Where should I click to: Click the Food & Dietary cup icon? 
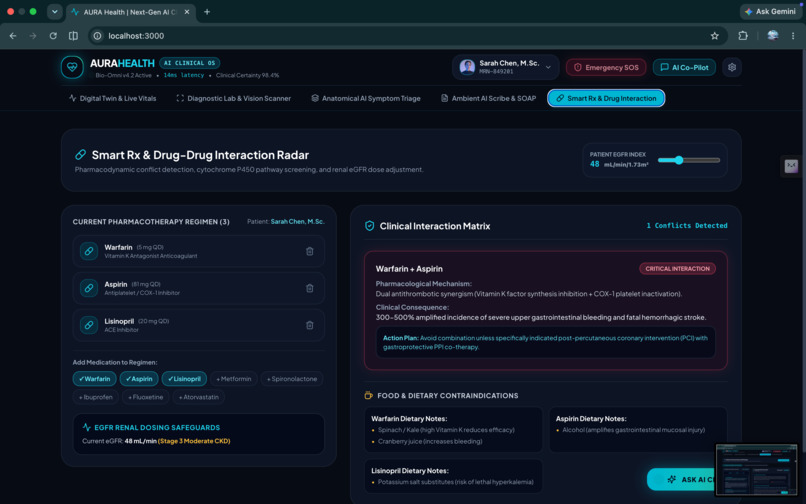point(369,395)
